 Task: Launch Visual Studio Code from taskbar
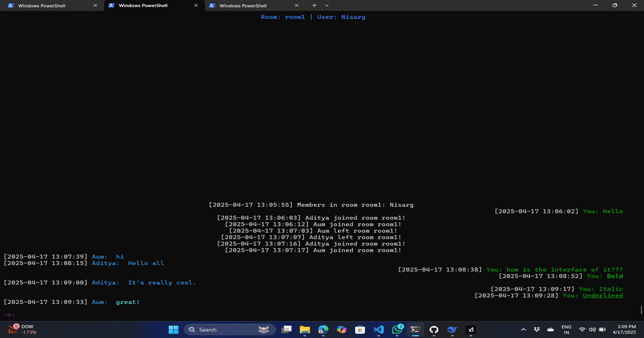pos(378,329)
